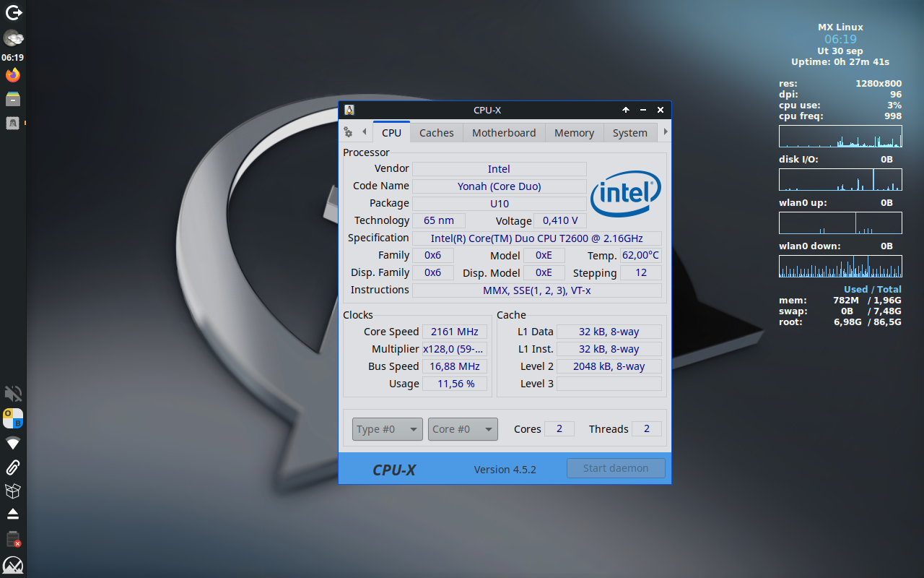Image resolution: width=924 pixels, height=578 pixels.
Task: Click the empty Level 3 cache field
Action: click(x=609, y=384)
